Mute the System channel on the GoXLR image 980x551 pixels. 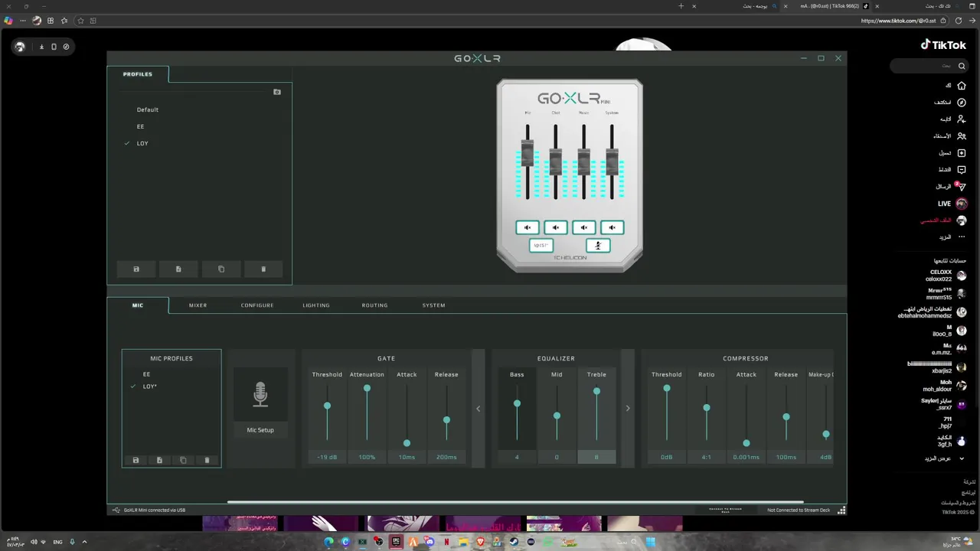point(612,227)
